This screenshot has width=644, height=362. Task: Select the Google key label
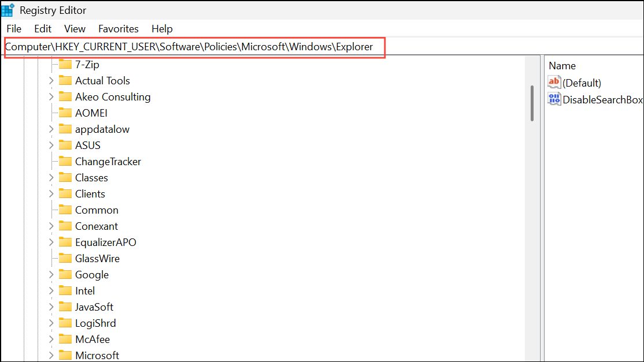point(91,275)
